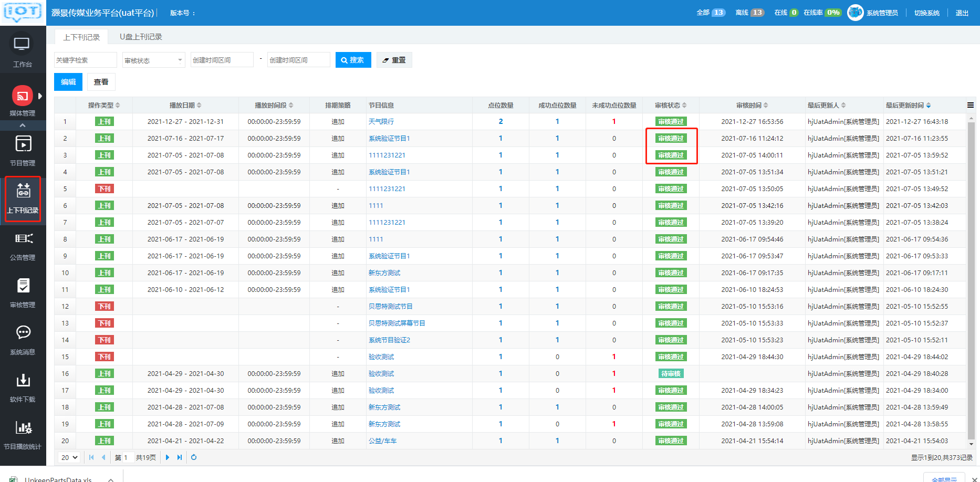This screenshot has width=980, height=482.
Task: Click the blue 搜索 search button
Action: click(353, 60)
